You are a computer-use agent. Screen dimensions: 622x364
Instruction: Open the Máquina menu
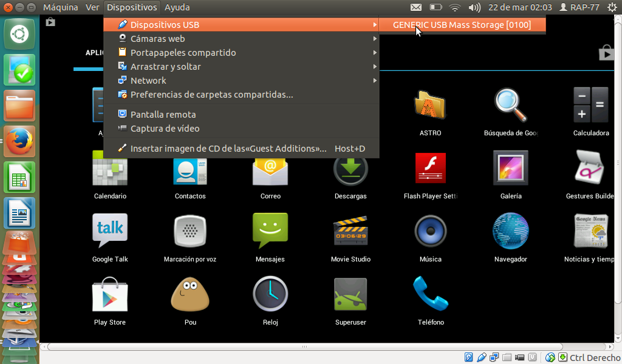tap(60, 7)
